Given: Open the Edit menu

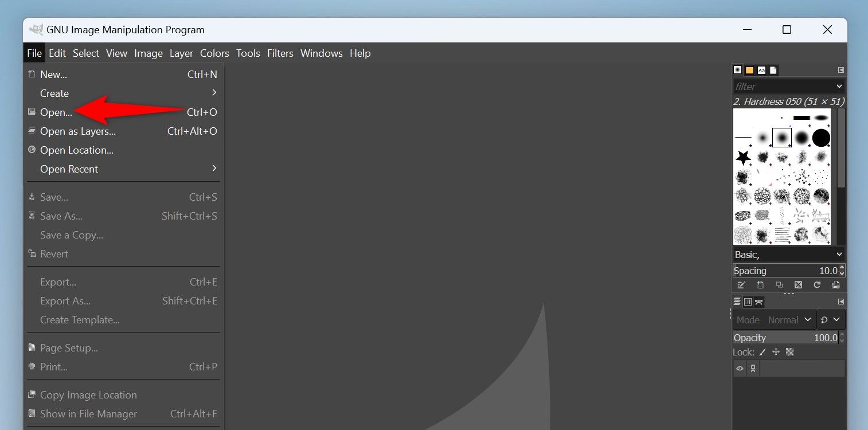Looking at the screenshot, I should tap(57, 53).
